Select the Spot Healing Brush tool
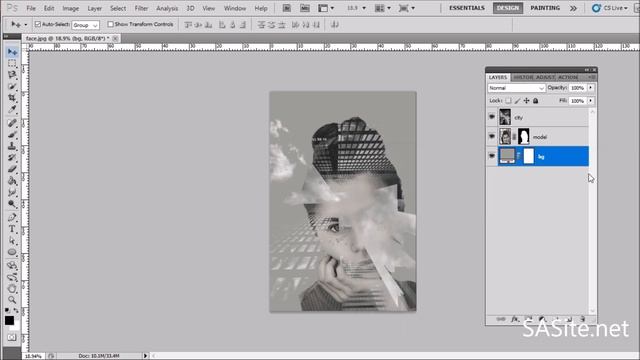This screenshot has width=640, height=360. pyautogui.click(x=12, y=123)
